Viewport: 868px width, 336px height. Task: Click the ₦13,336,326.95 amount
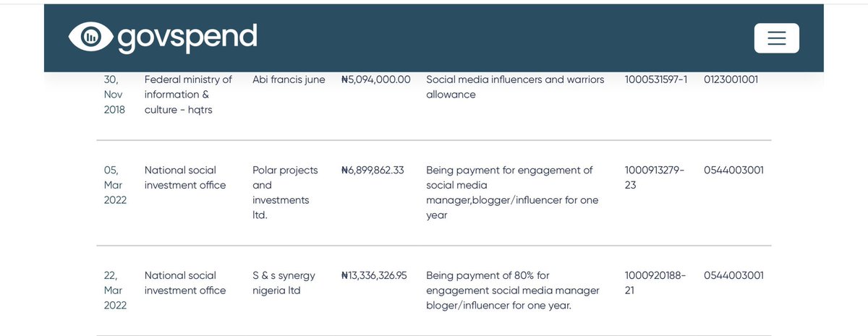[x=375, y=275]
